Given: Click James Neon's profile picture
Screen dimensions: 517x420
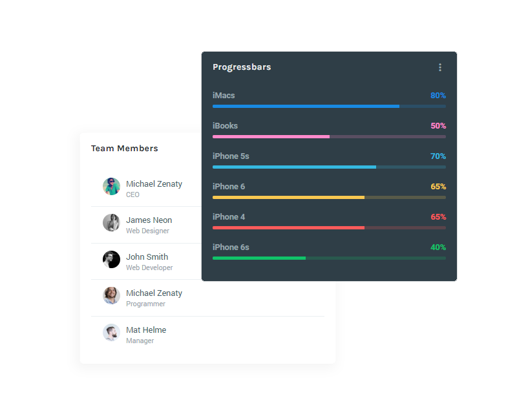Looking at the screenshot, I should pos(111,222).
